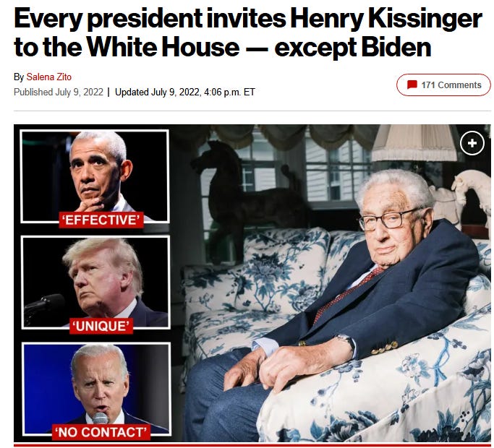Click the lampshade in the main photo
Screen dimensions: 494x448
[414, 142]
